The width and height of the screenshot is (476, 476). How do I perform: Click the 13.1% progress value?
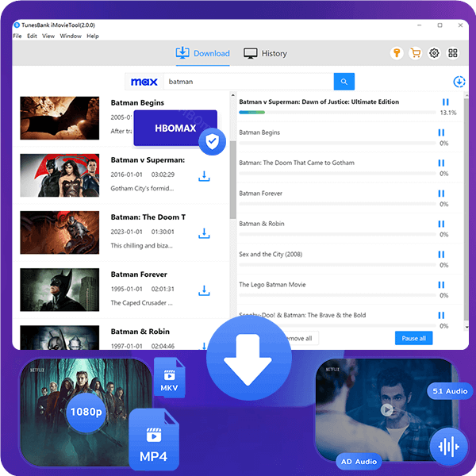tap(448, 113)
